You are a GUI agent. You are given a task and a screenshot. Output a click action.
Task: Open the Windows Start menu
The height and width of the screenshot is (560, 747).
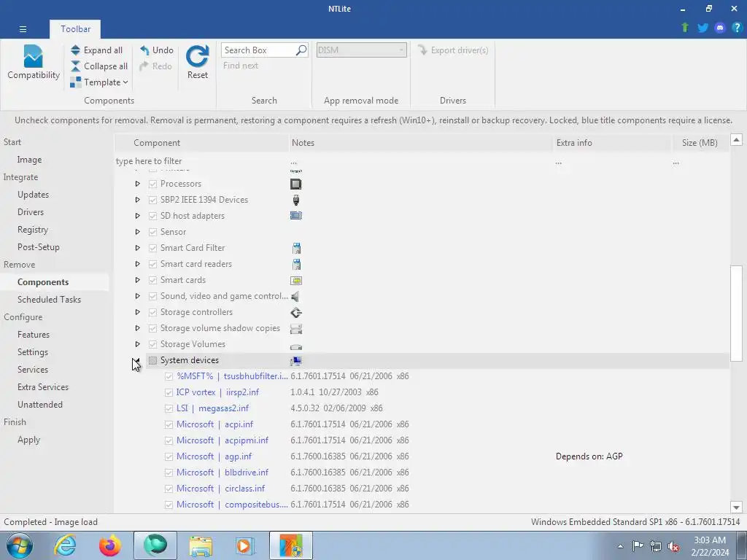pos(20,545)
